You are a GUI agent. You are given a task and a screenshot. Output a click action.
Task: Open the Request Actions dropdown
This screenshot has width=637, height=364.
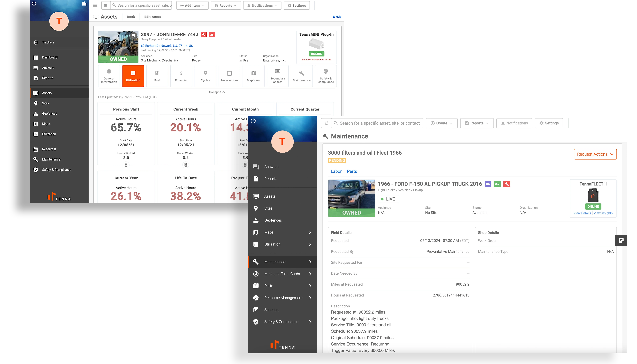595,154
